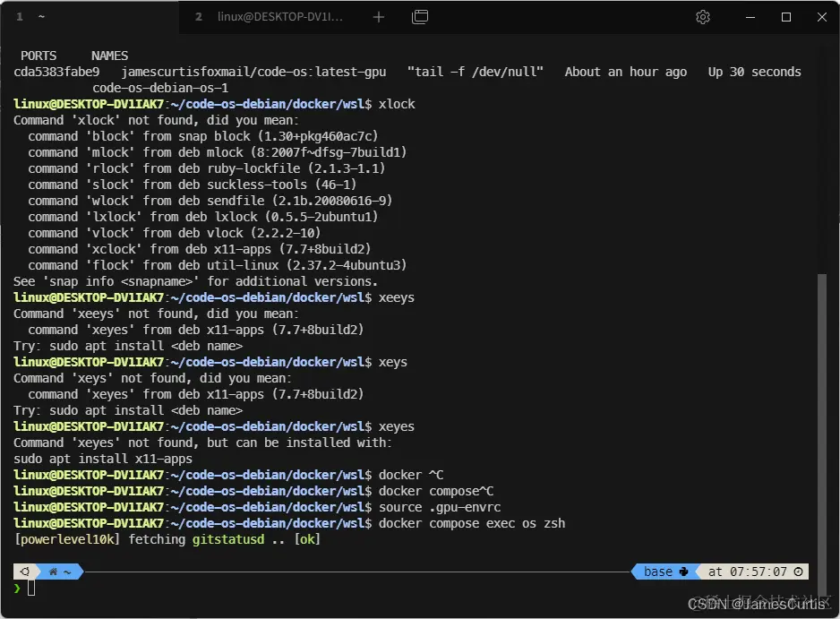The width and height of the screenshot is (840, 619).
Task: Click container ID 'cda5383fabe9'
Action: pyautogui.click(x=56, y=72)
